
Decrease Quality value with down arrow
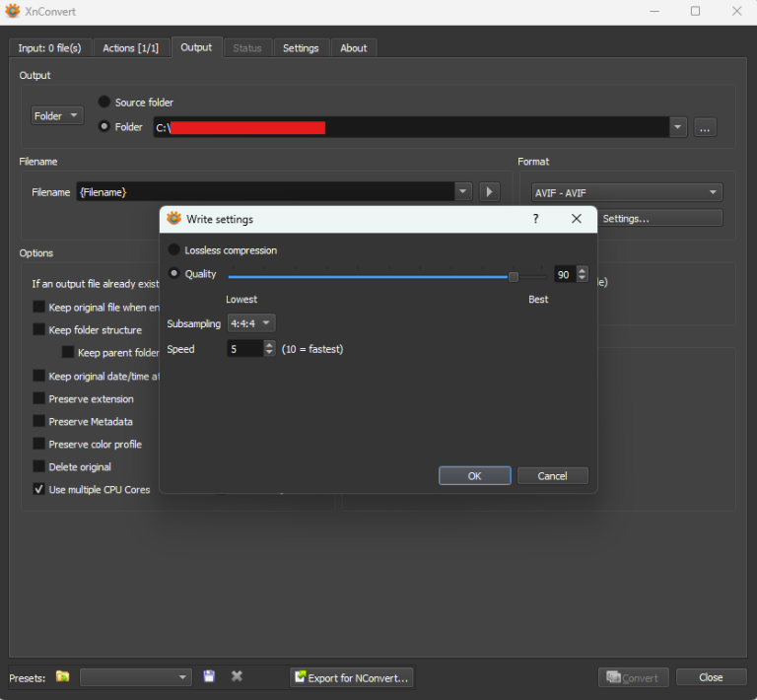[583, 278]
